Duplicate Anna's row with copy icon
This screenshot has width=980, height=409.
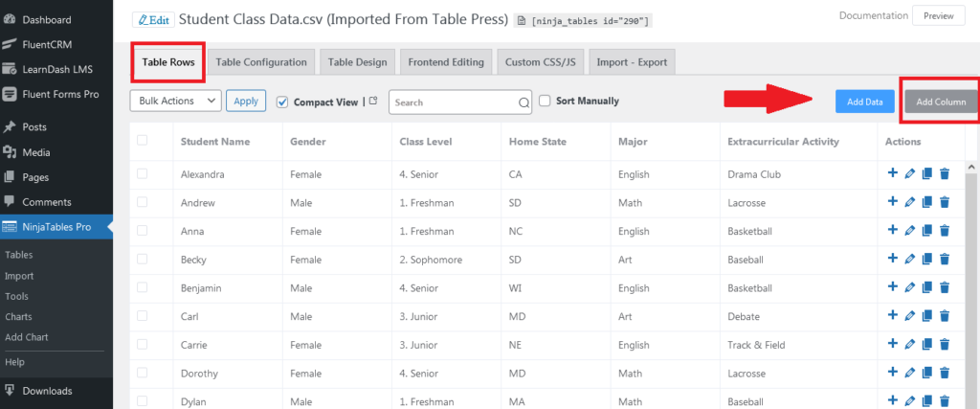coord(927,231)
